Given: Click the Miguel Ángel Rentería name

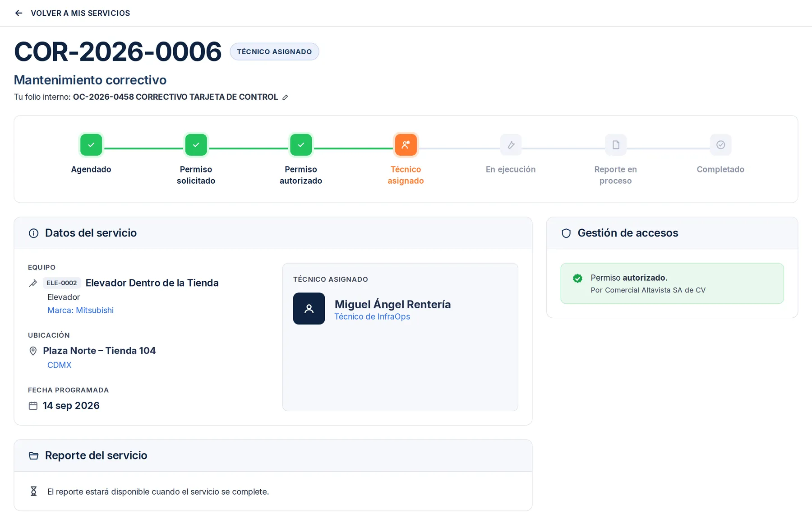Looking at the screenshot, I should tap(392, 304).
